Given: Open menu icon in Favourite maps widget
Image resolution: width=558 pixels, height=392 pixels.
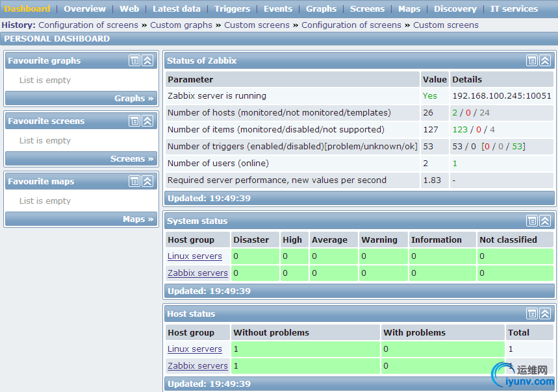Looking at the screenshot, I should [134, 182].
